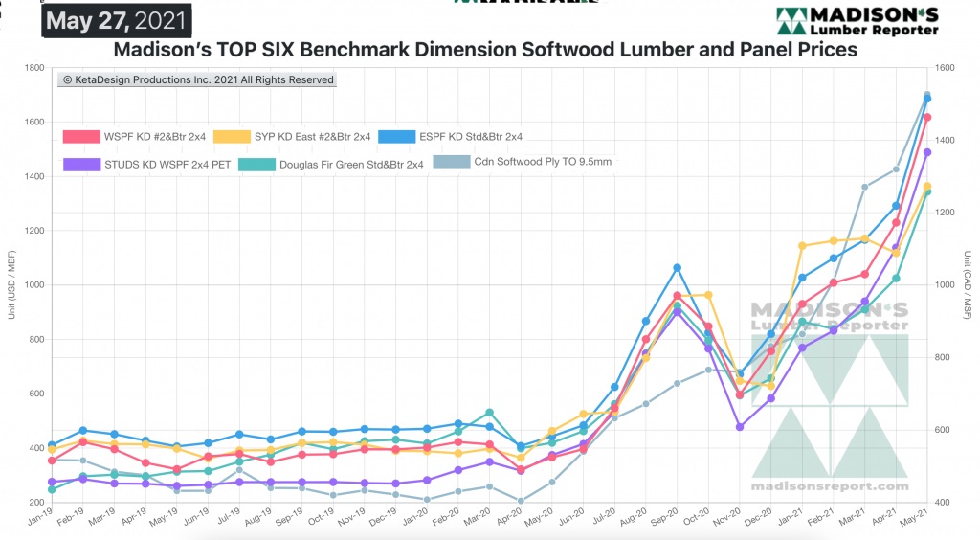Select the yellow SYP data point at Jan-21
The height and width of the screenshot is (540, 980).
[803, 246]
